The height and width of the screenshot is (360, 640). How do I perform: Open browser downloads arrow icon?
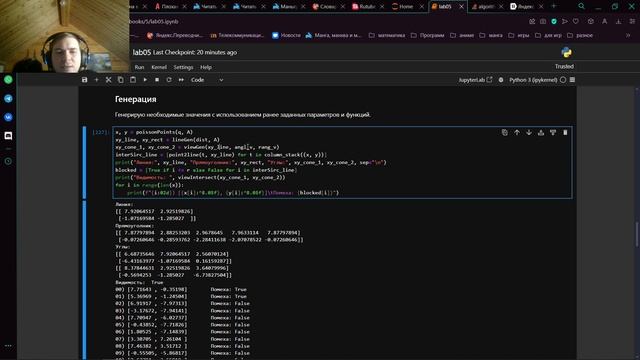click(619, 21)
